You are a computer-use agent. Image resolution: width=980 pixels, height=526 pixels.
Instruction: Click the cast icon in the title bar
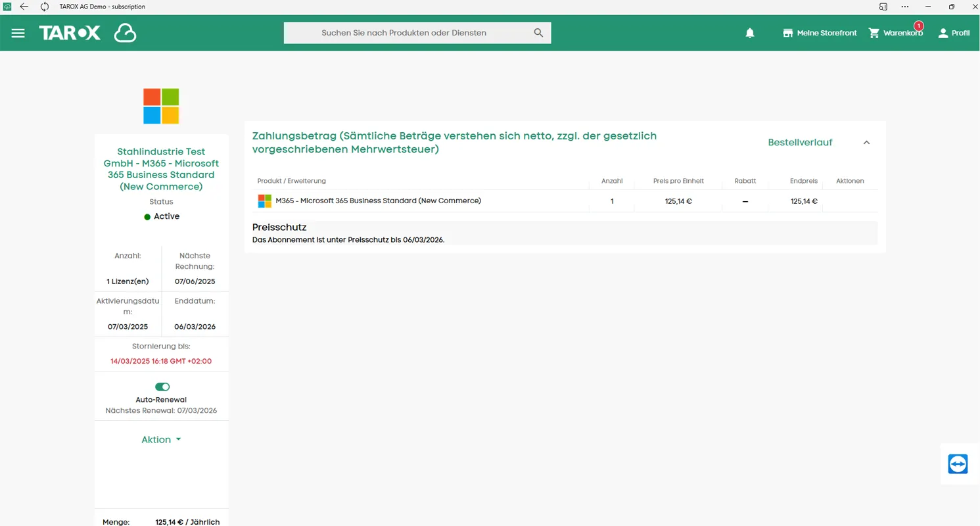(x=883, y=7)
